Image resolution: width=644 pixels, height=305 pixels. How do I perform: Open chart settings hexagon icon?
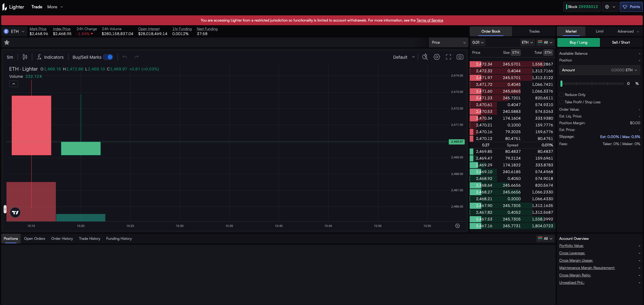click(436, 57)
